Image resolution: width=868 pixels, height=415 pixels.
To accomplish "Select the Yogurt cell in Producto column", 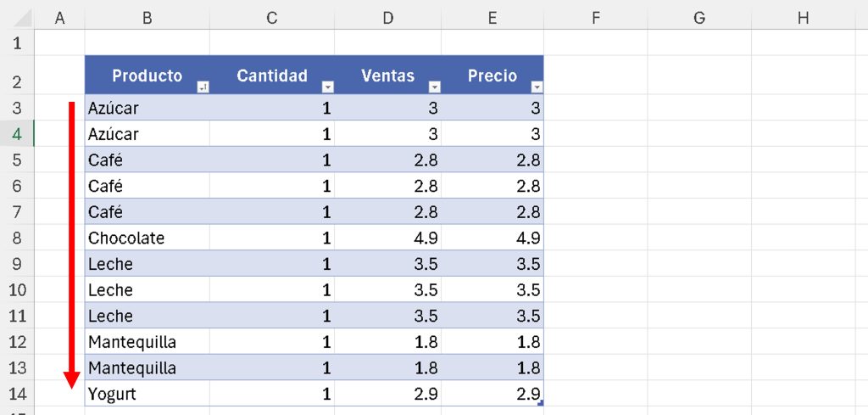I will click(x=147, y=394).
